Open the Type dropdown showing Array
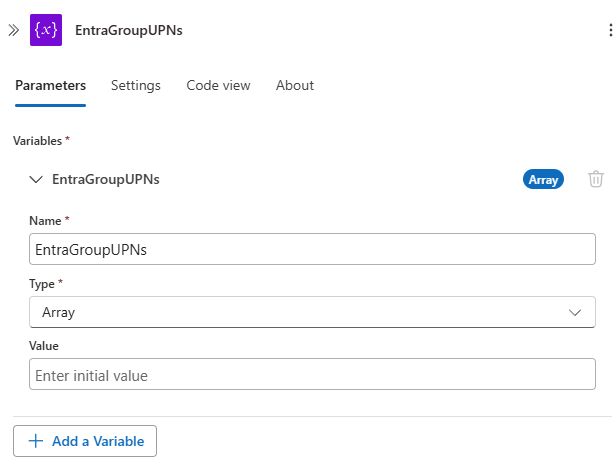This screenshot has width=616, height=469. point(300,312)
